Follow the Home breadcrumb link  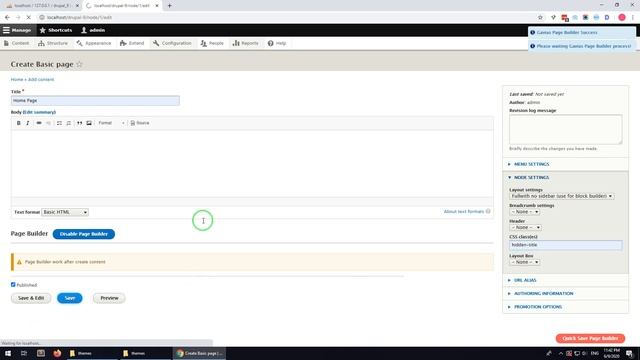(x=17, y=80)
